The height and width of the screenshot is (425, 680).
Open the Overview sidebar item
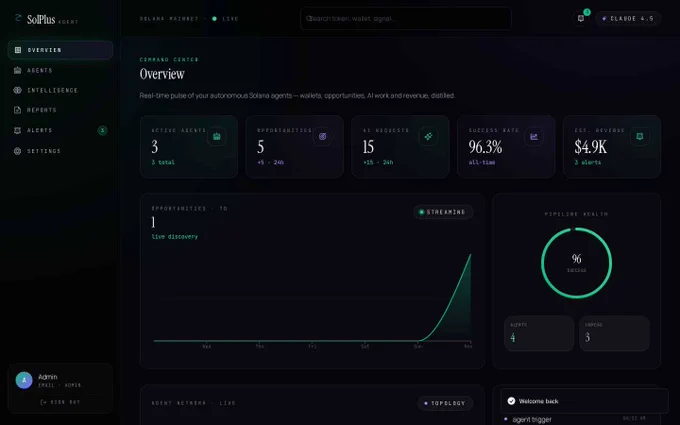click(x=60, y=50)
